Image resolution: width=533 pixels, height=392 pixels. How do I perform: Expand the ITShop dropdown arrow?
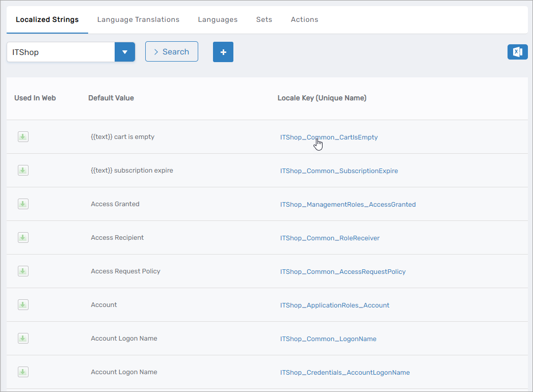coord(125,52)
